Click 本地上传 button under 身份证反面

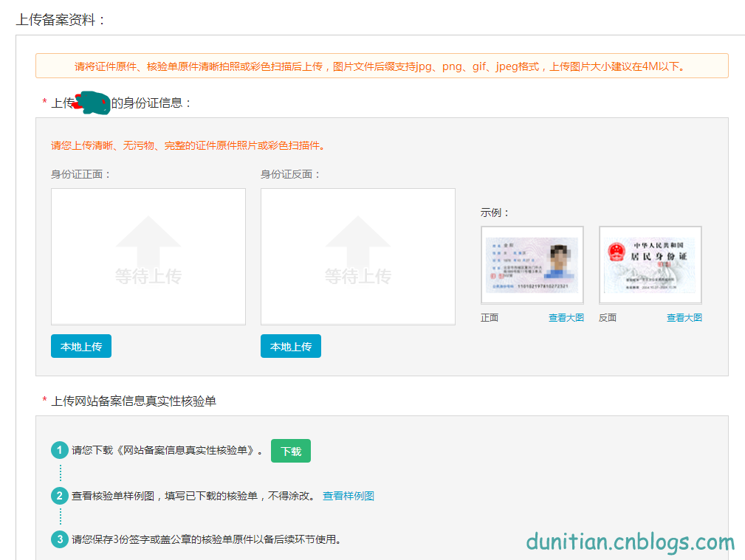click(x=291, y=346)
